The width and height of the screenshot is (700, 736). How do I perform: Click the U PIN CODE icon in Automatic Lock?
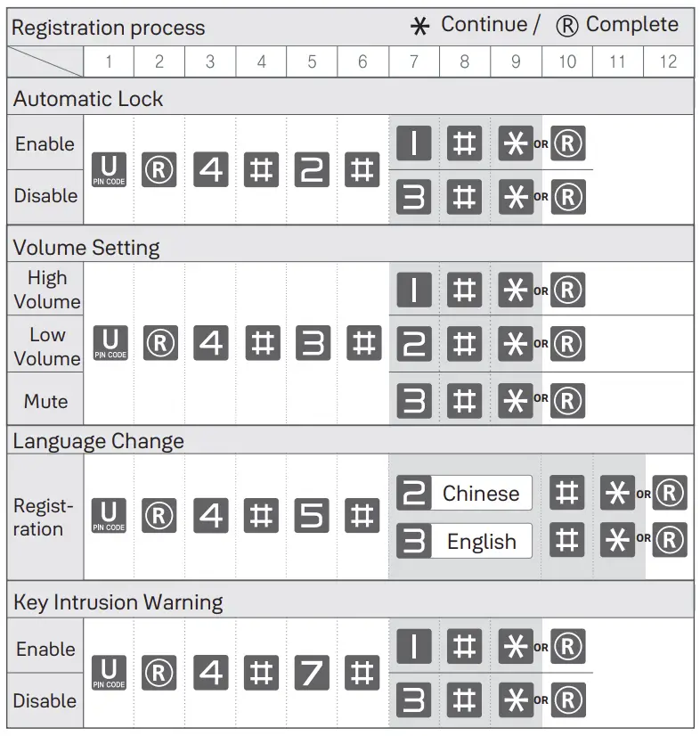110,169
